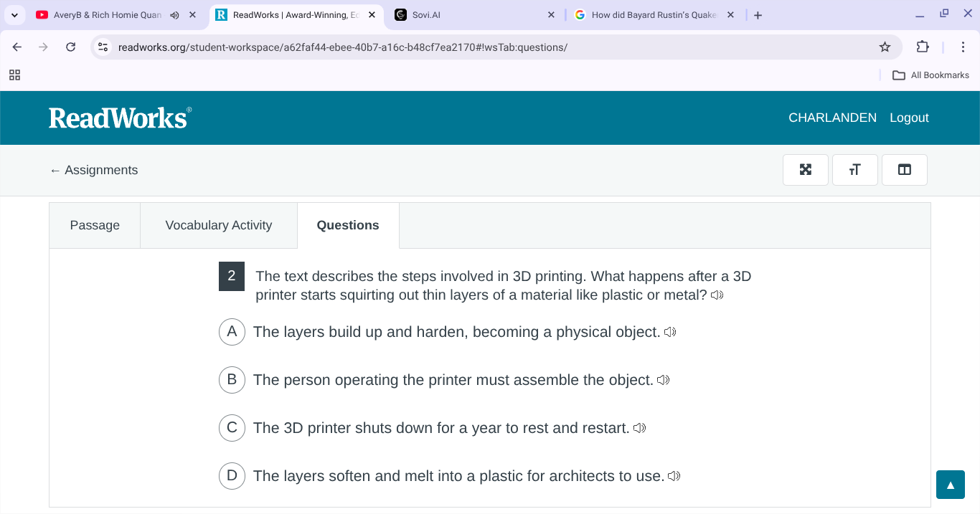The height and width of the screenshot is (514, 980).
Task: Open the tab search dropdown chevron
Action: 14,14
